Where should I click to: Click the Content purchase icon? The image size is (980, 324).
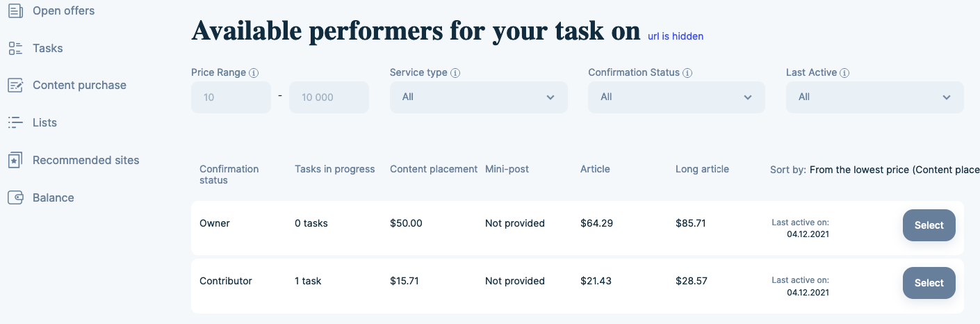point(15,86)
